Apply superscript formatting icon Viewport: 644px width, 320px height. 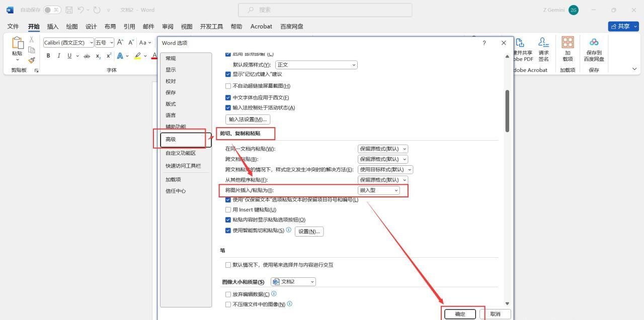point(108,56)
